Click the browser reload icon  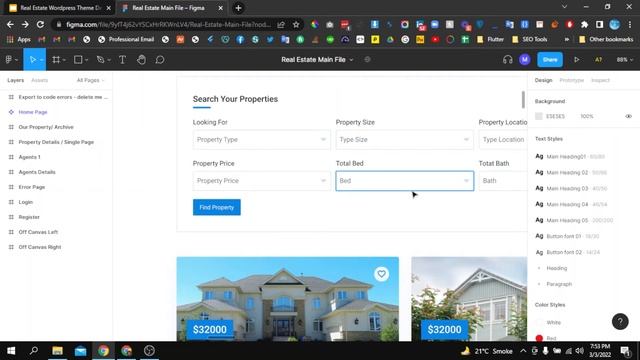click(x=40, y=24)
